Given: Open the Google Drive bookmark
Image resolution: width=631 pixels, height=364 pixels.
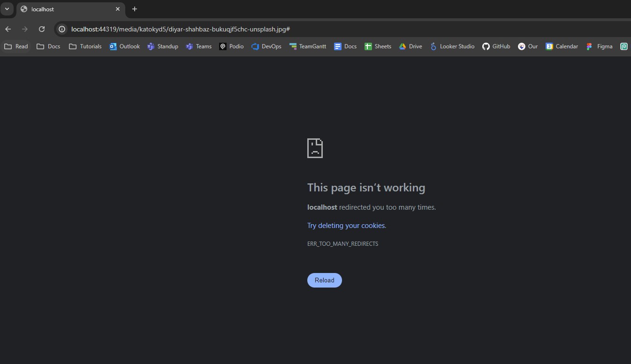Looking at the screenshot, I should (411, 46).
